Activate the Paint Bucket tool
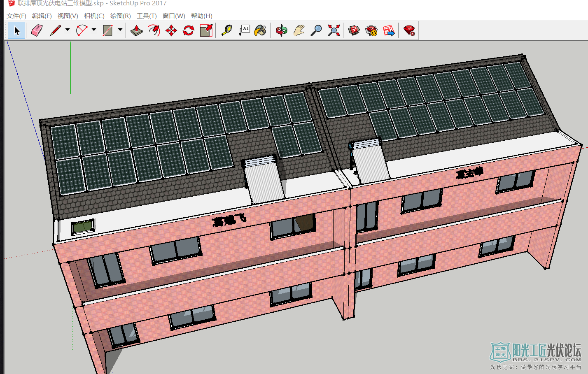Image resolution: width=588 pixels, height=374 pixels. coord(260,30)
